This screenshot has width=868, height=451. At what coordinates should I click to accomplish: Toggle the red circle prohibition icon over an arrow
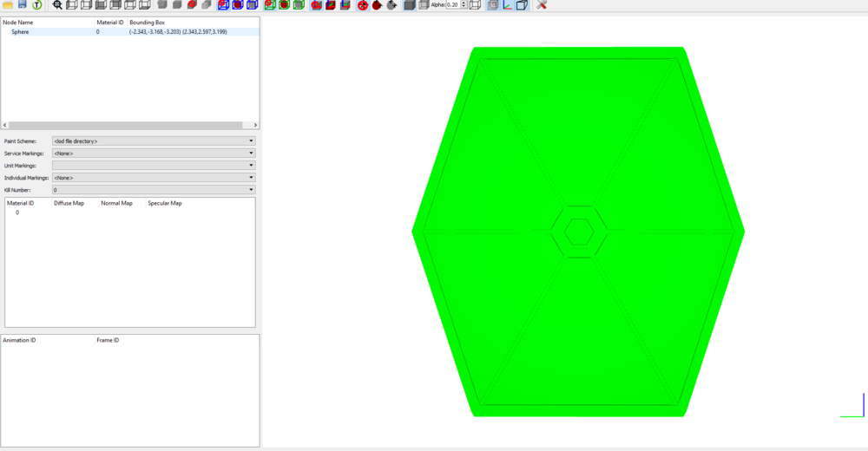point(363,5)
